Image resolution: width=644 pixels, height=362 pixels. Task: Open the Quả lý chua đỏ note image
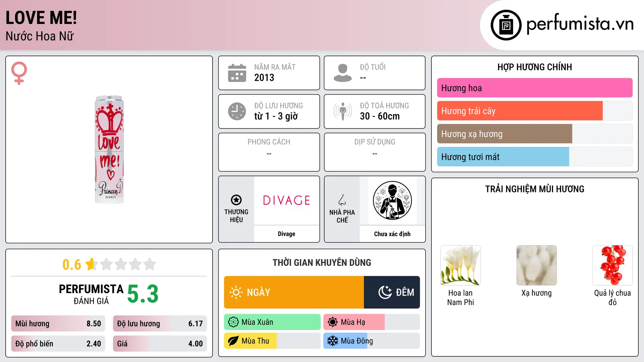pyautogui.click(x=613, y=265)
